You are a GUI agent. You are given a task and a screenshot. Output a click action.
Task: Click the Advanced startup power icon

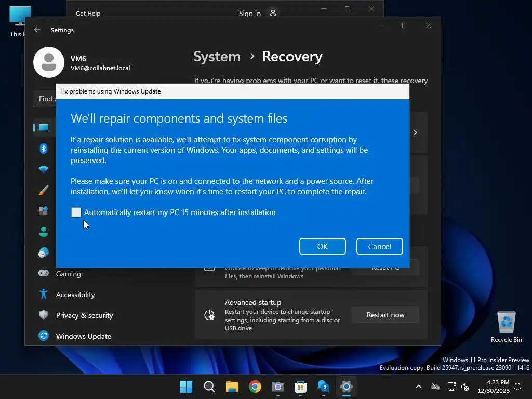pos(209,315)
